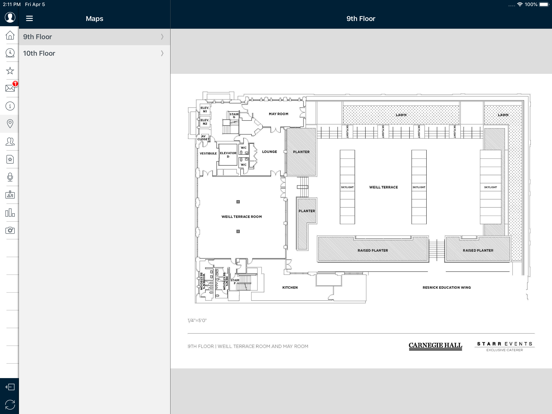
Task: Go to the Home icon
Action: point(10,35)
